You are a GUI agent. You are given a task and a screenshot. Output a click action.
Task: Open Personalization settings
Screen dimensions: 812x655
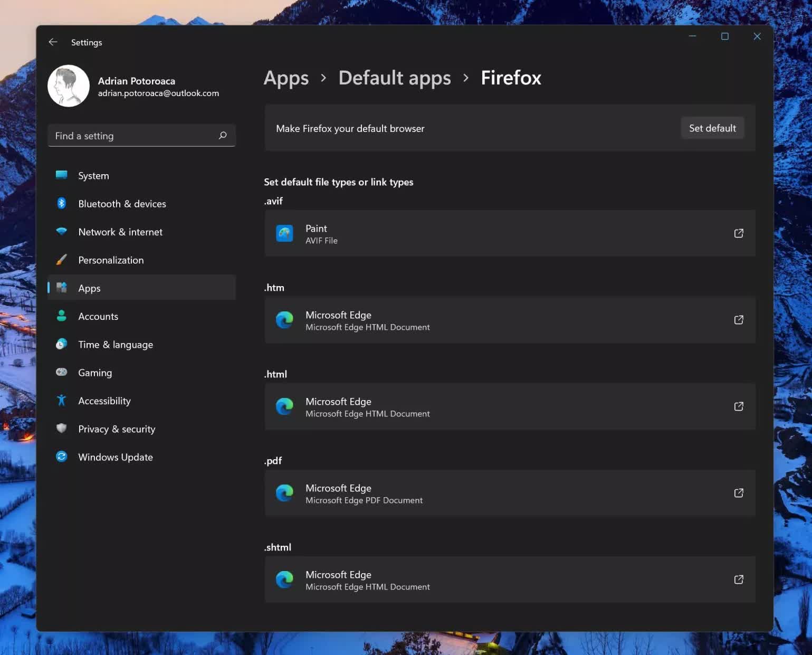141,260
